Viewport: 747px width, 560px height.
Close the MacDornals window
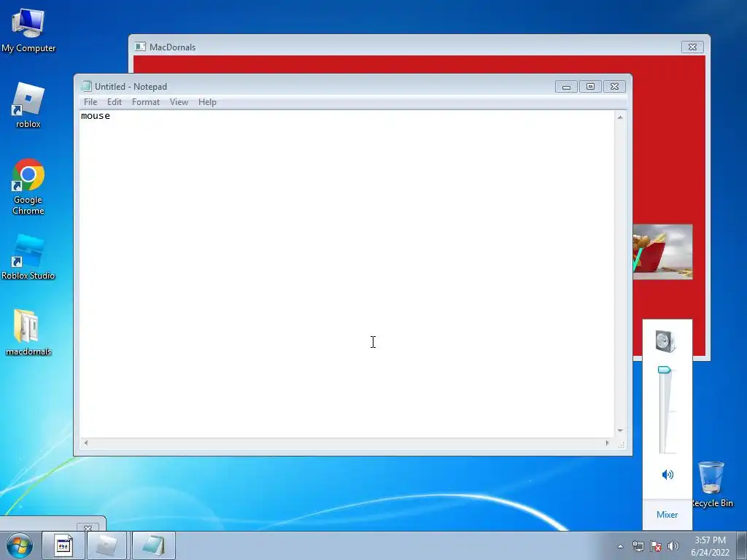692,47
